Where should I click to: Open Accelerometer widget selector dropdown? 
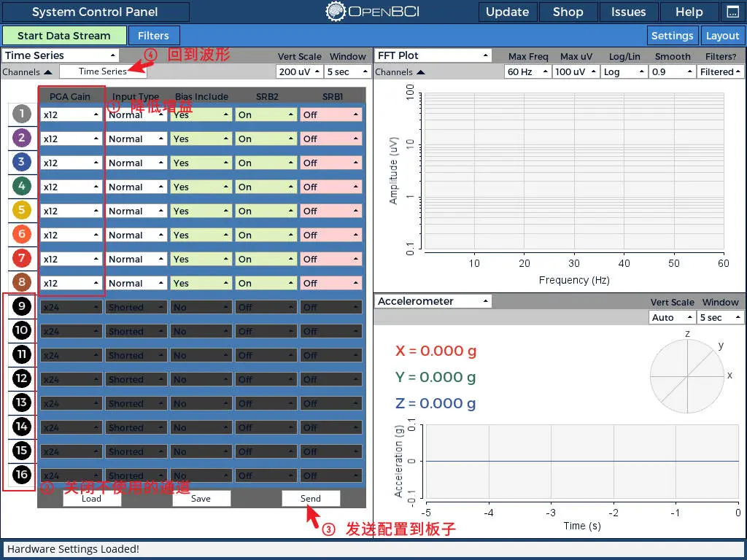pos(433,301)
